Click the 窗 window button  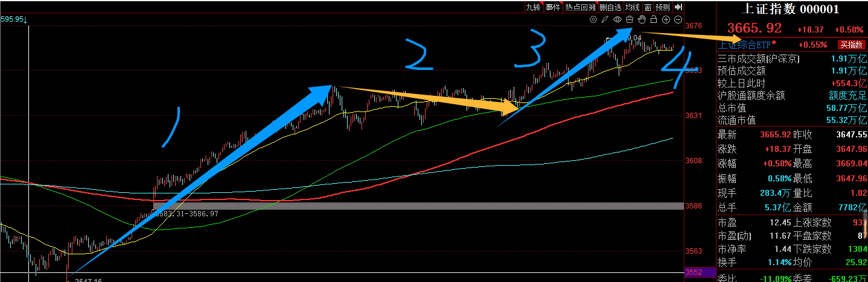pyautogui.click(x=648, y=7)
